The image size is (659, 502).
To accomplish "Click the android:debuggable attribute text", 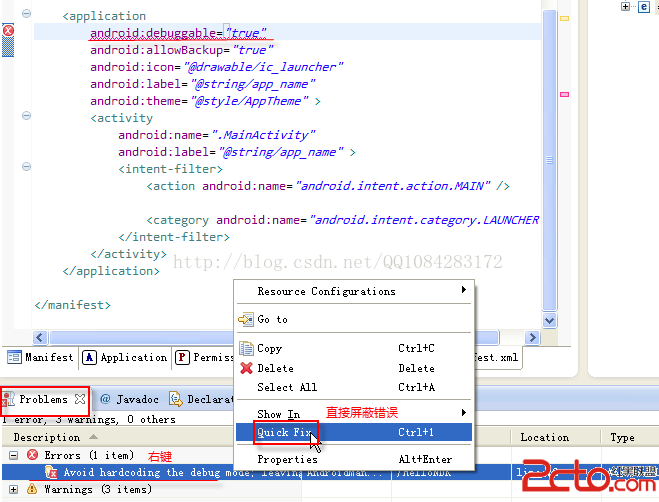I will tap(153, 33).
